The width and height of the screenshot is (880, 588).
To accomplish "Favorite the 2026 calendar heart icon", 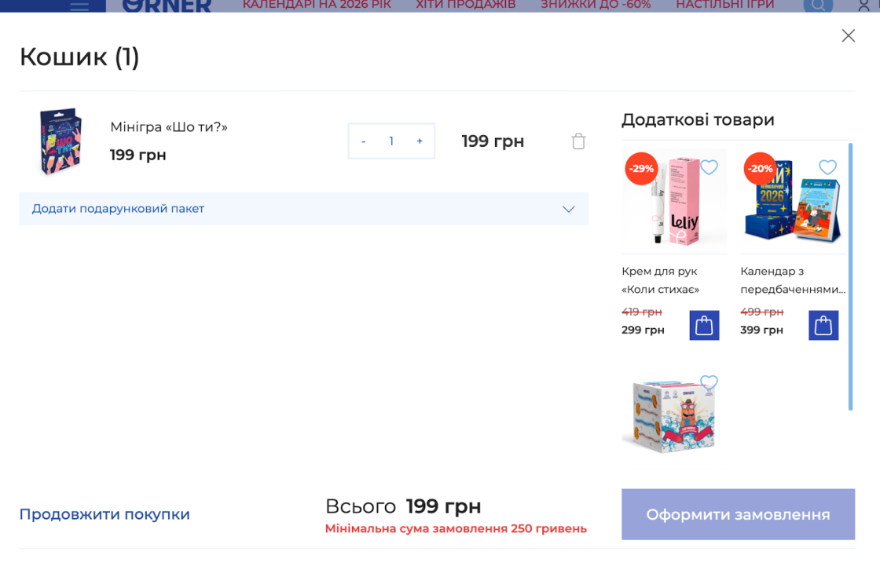I will coord(828,167).
